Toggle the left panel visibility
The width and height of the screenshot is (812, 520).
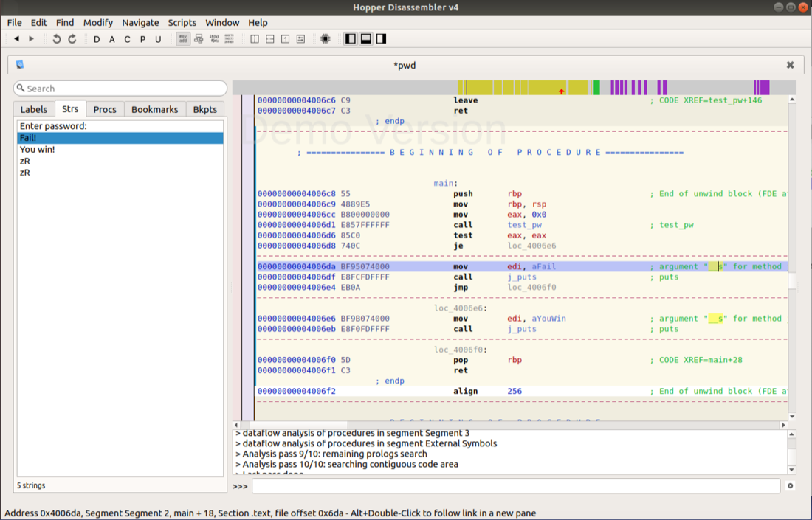[351, 39]
